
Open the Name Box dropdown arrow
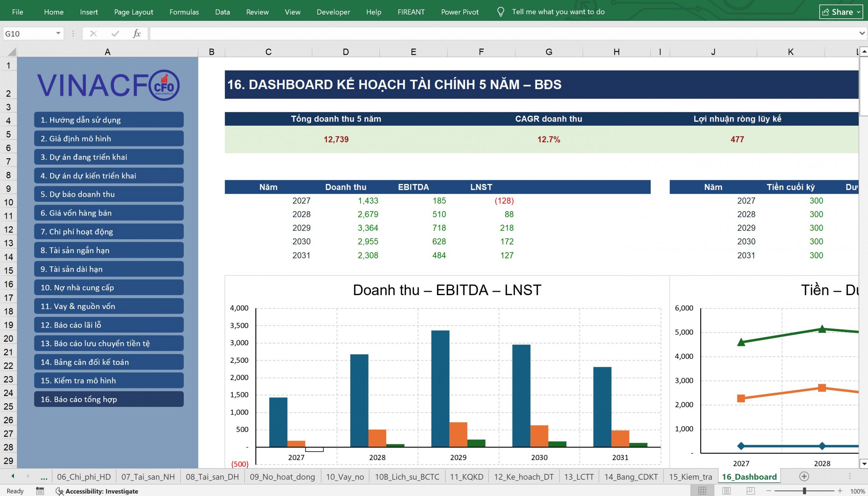click(58, 34)
